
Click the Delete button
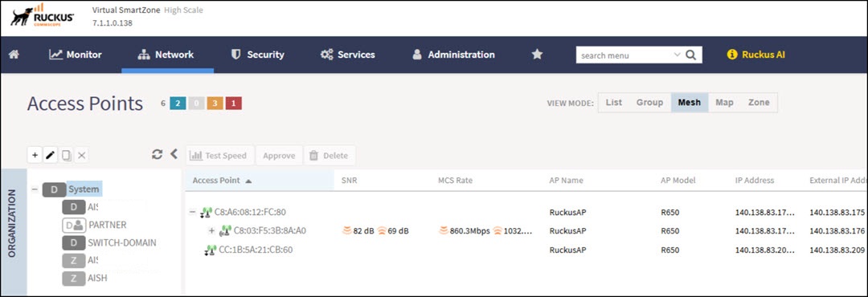click(330, 156)
